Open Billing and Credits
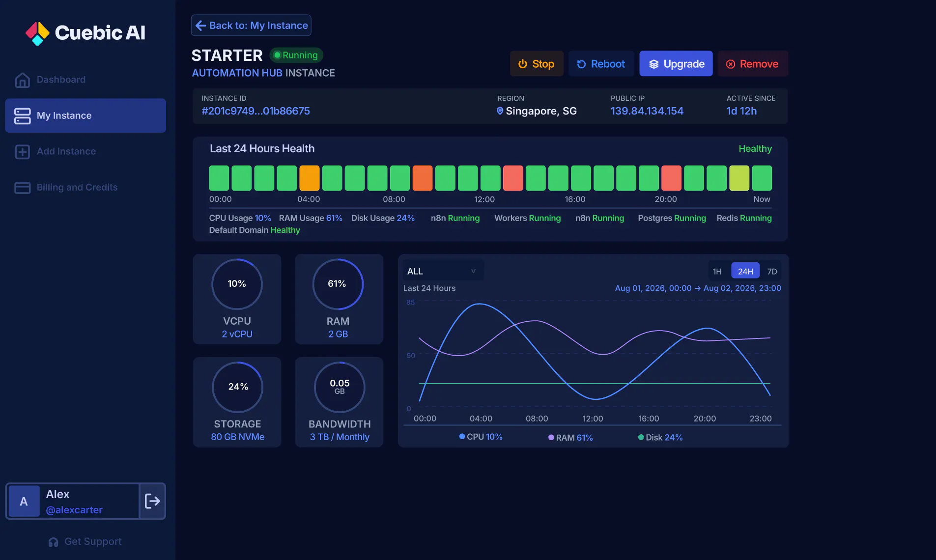Viewport: 936px width, 560px height. (85, 187)
